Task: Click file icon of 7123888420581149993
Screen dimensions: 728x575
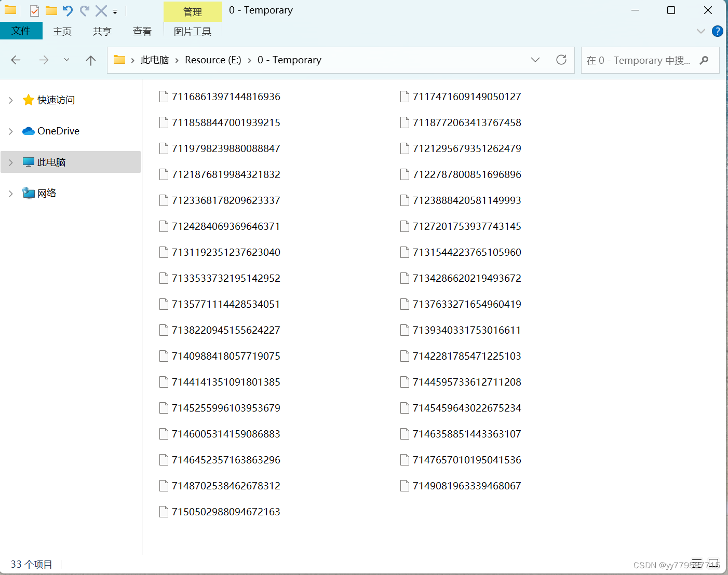Action: pos(405,200)
